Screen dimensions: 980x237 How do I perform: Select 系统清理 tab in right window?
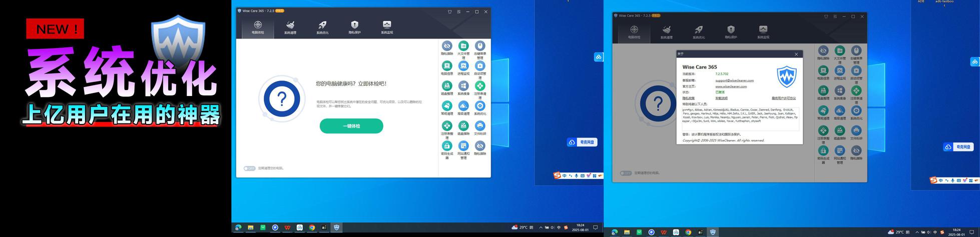(x=666, y=31)
